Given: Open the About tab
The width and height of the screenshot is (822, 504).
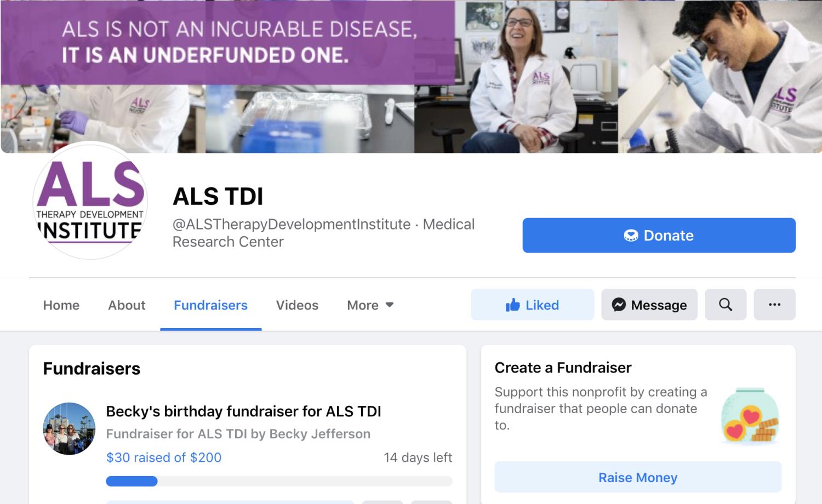Looking at the screenshot, I should click(x=127, y=305).
